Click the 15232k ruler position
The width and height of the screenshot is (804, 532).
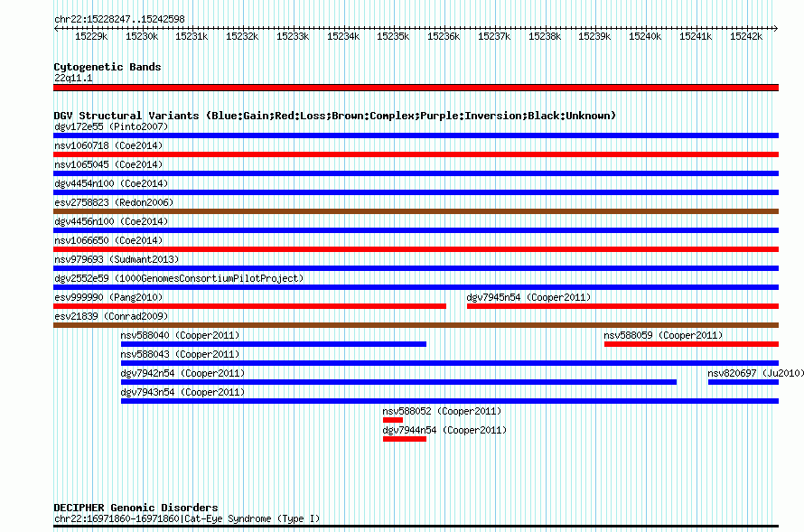(x=242, y=36)
